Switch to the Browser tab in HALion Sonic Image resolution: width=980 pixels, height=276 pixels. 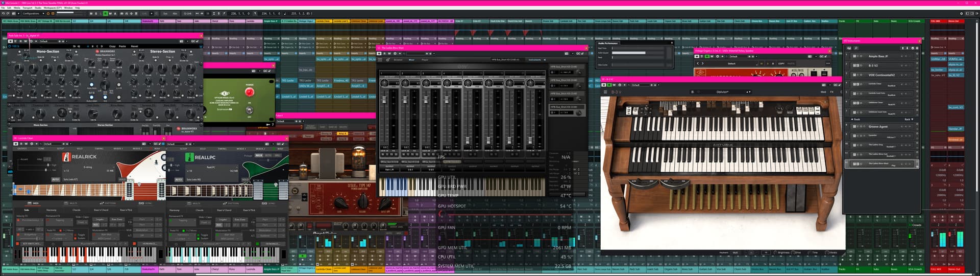click(398, 60)
